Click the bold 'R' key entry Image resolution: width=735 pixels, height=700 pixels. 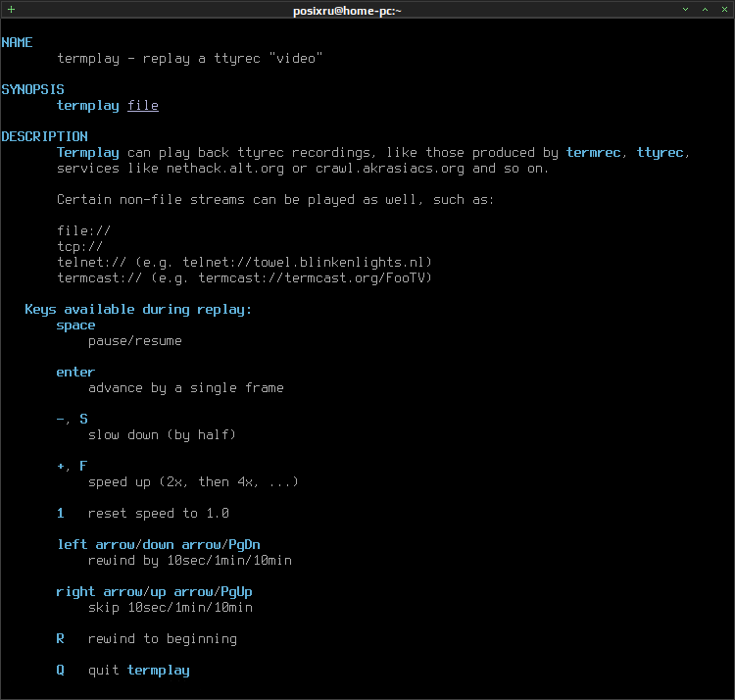[x=61, y=638]
